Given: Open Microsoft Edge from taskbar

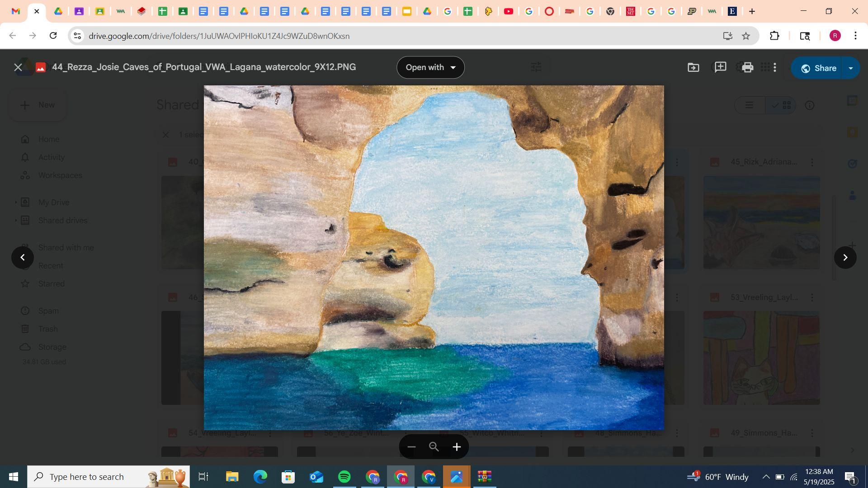Looking at the screenshot, I should 260,477.
